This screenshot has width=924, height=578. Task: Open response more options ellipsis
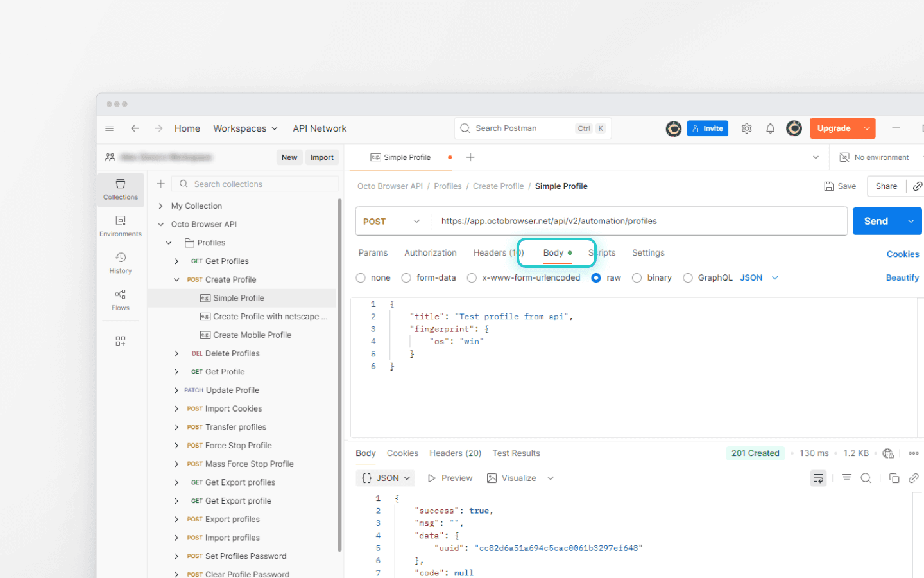(x=914, y=453)
